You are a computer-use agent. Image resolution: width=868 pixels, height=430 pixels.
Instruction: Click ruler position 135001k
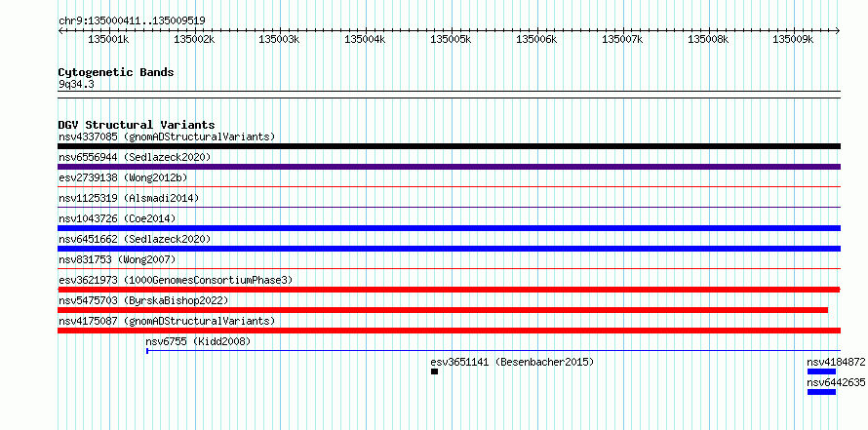(108, 39)
